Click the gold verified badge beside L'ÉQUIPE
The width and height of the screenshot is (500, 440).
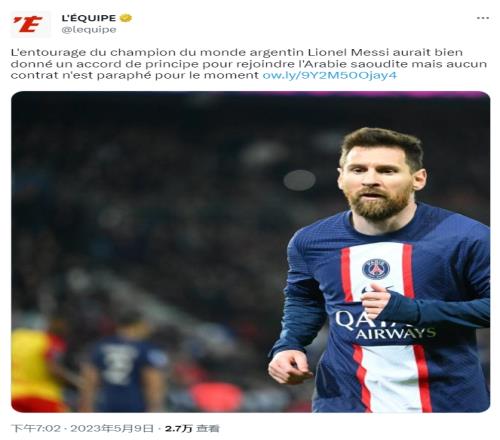coord(126,18)
